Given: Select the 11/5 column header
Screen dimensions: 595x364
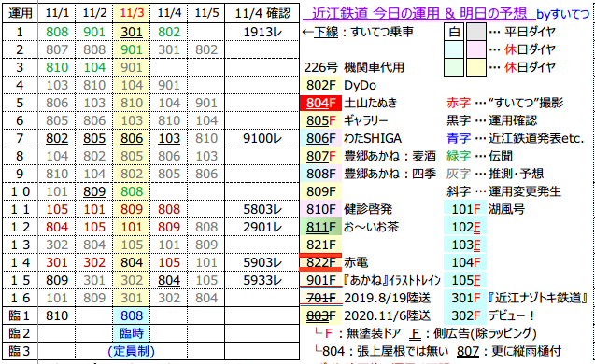Looking at the screenshot, I should [206, 13].
